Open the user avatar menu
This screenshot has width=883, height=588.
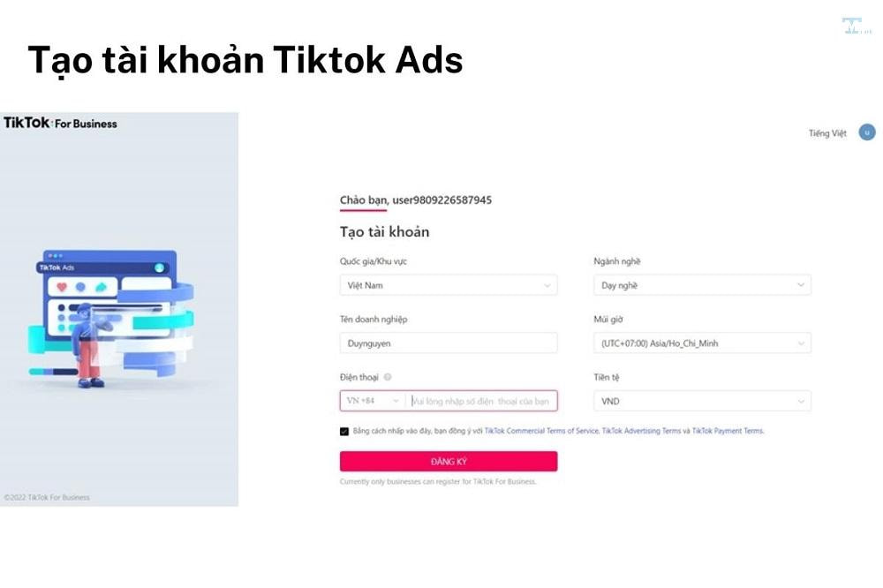click(x=867, y=132)
